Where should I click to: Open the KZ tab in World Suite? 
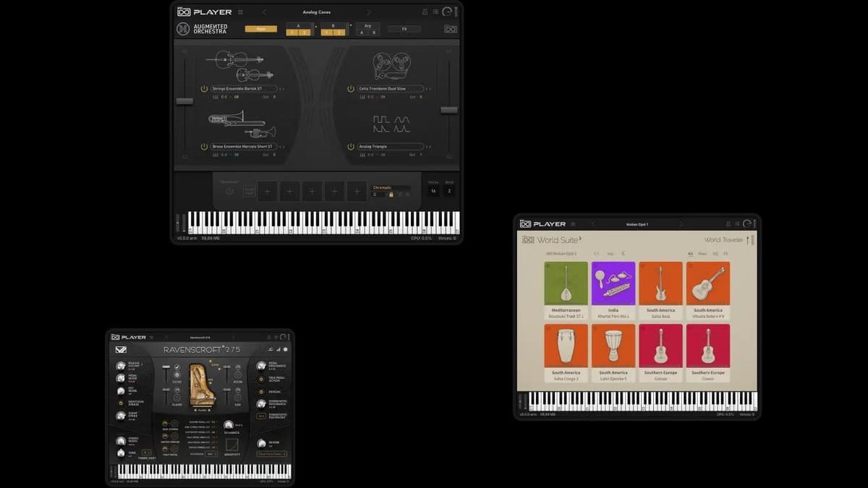pos(691,254)
